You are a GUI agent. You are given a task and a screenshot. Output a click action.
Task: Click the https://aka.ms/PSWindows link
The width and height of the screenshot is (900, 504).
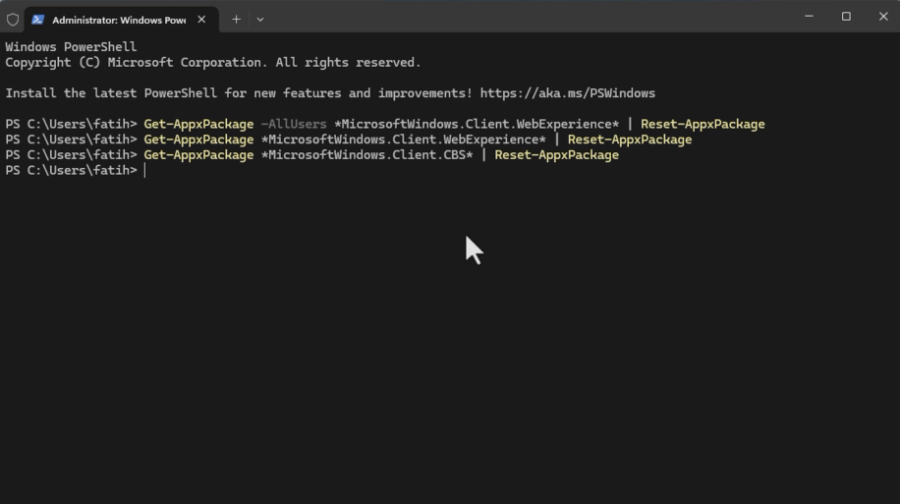tap(568, 93)
